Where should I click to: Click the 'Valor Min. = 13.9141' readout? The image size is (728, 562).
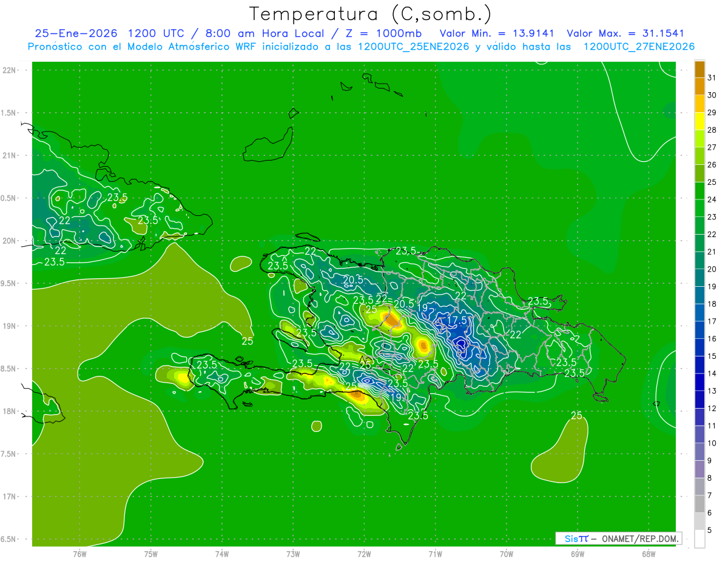[497, 33]
